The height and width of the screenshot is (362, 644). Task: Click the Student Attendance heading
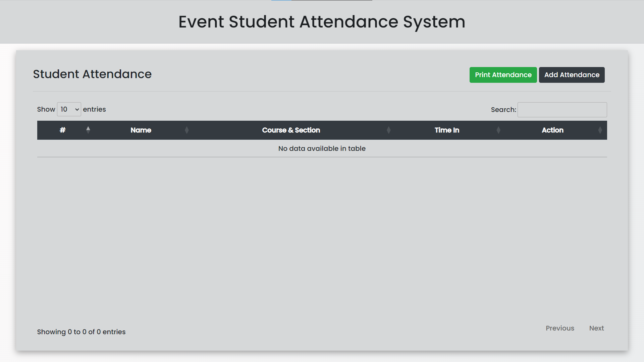(92, 74)
